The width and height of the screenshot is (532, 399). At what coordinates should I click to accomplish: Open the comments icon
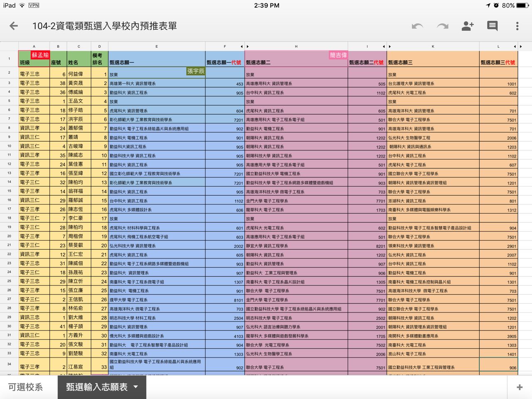pos(493,26)
